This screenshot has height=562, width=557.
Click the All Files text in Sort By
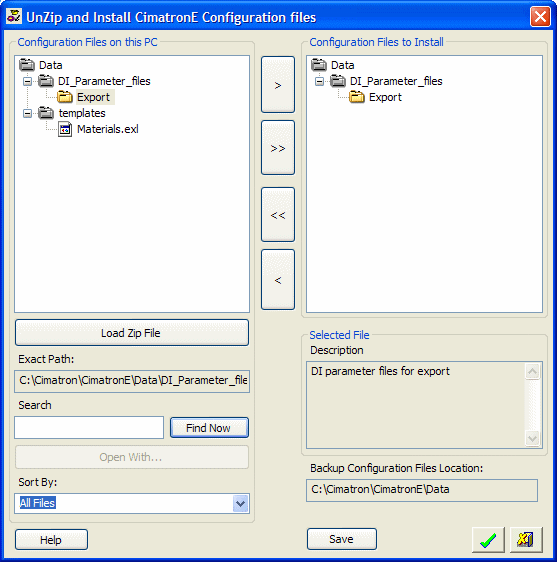pyautogui.click(x=38, y=503)
